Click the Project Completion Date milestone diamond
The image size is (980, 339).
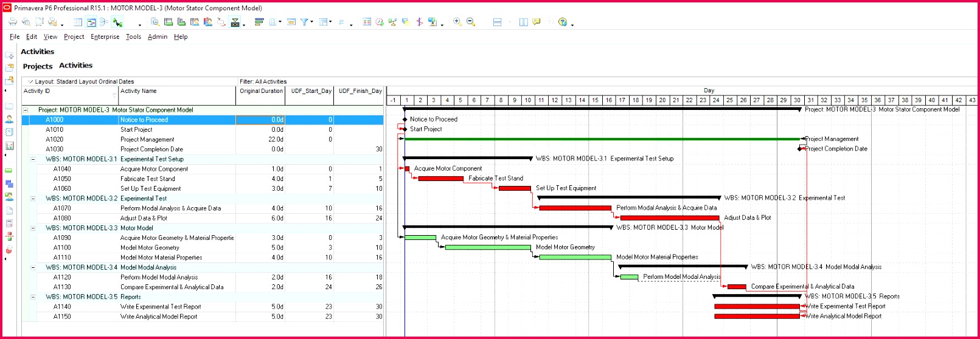(x=800, y=149)
